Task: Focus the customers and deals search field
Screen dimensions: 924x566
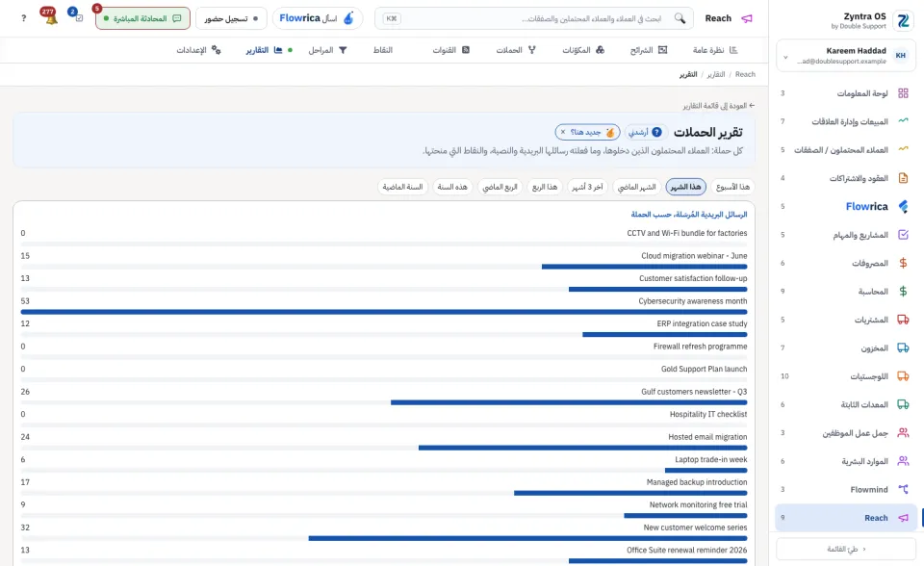Action: point(534,18)
